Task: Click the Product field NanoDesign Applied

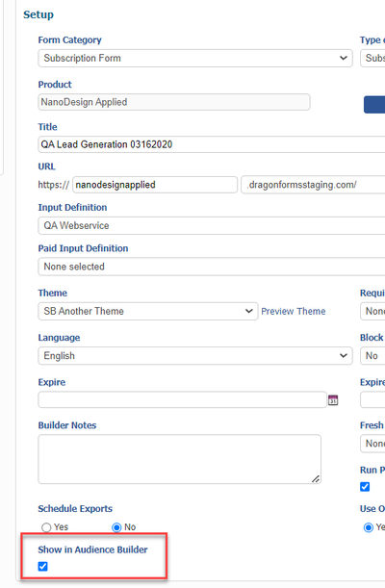Action: [x=174, y=102]
